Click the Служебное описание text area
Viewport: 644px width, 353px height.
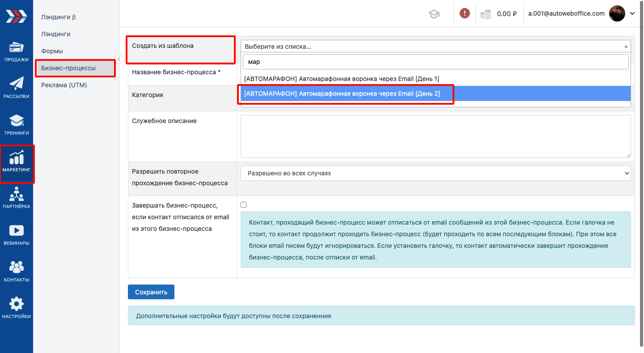(x=435, y=136)
